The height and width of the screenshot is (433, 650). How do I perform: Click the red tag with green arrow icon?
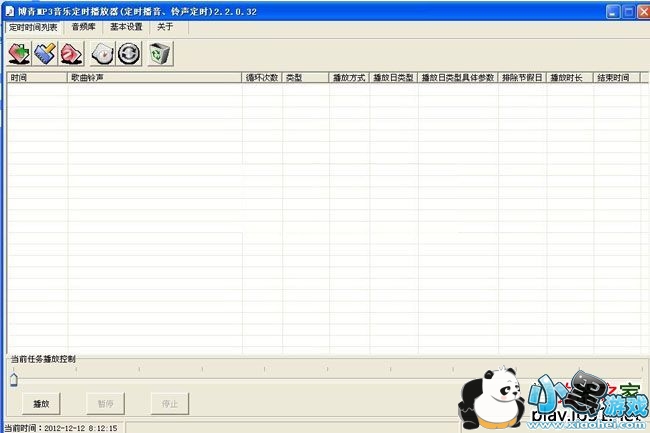click(x=19, y=53)
